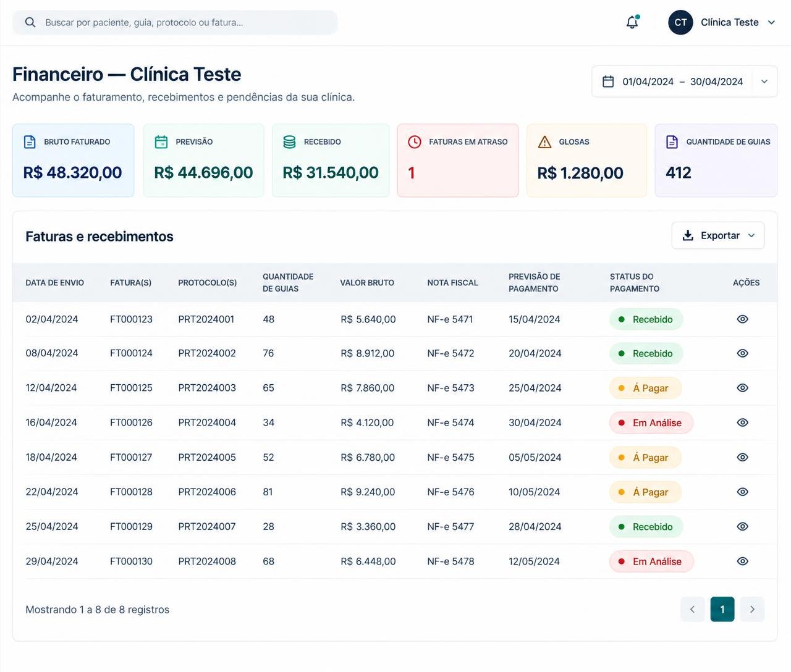Click the Bruto Faturado document icon
This screenshot has height=672, width=791.
click(30, 141)
